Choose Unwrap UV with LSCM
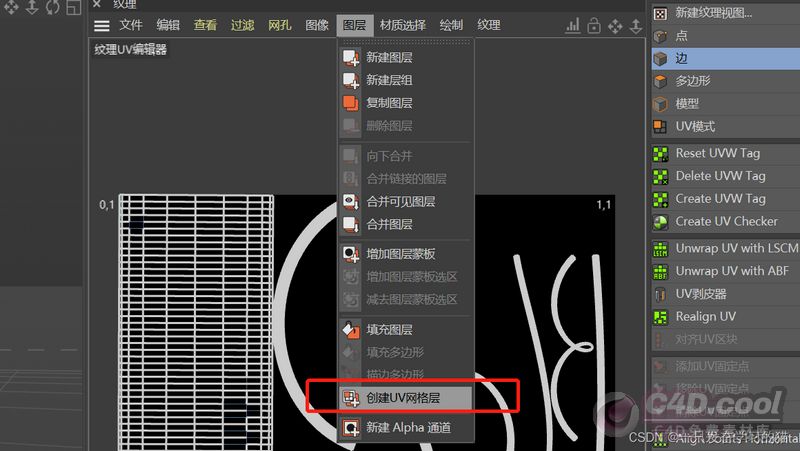This screenshot has height=451, width=800. (736, 248)
